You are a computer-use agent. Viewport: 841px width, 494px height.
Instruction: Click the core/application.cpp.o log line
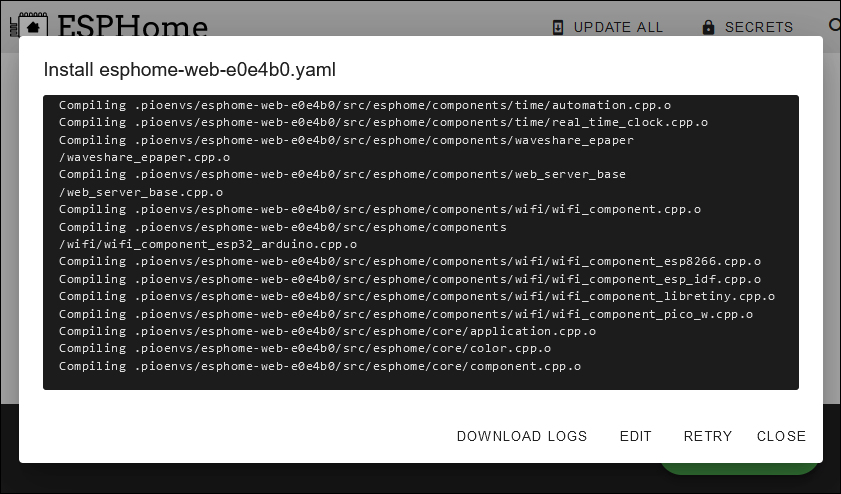pyautogui.click(x=327, y=331)
